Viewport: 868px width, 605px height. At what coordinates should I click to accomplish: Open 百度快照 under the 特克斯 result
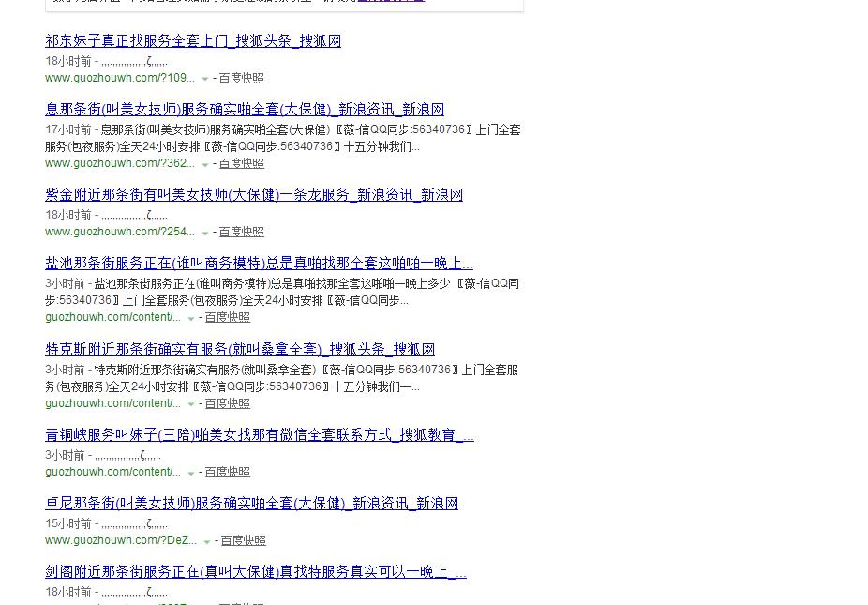228,403
